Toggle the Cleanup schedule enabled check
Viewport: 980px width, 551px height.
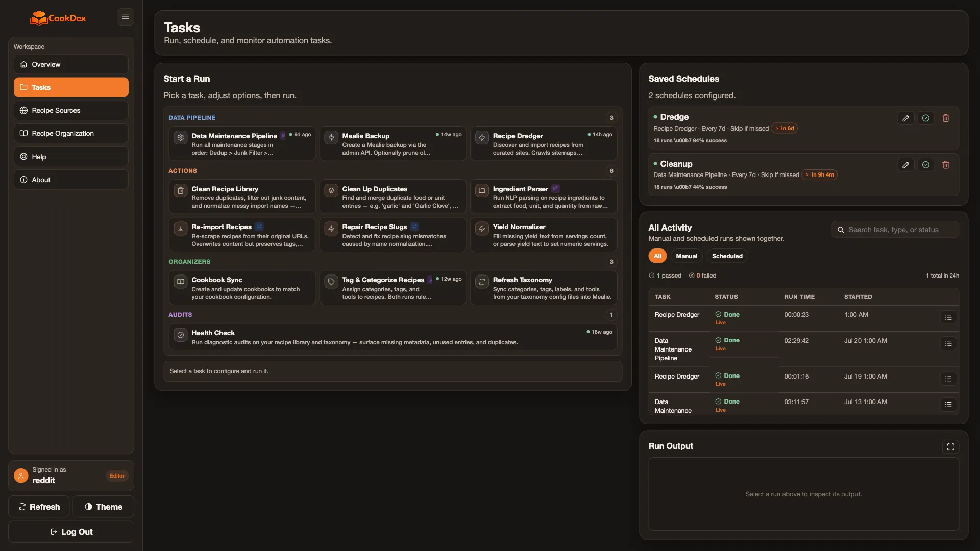tap(925, 165)
